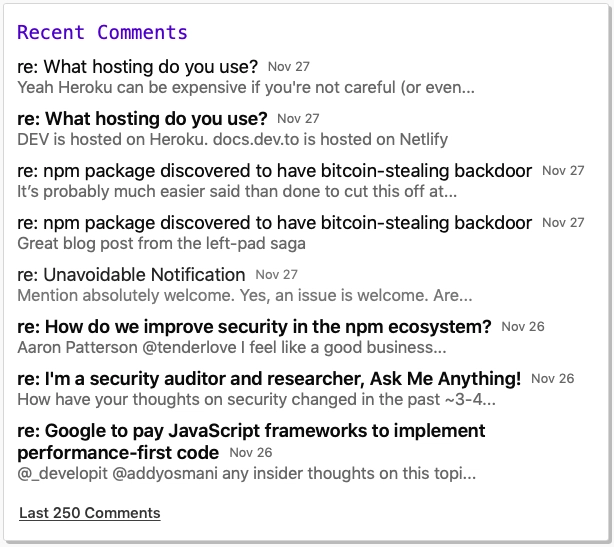The image size is (614, 547).
Task: Open bold "What hosting do you use?" comment
Action: 142,119
